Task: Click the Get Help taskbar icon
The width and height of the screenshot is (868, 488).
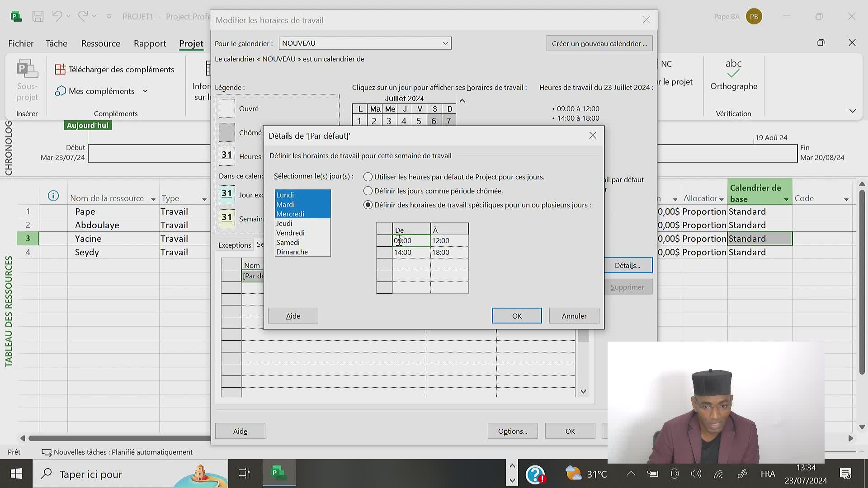Action: click(536, 474)
